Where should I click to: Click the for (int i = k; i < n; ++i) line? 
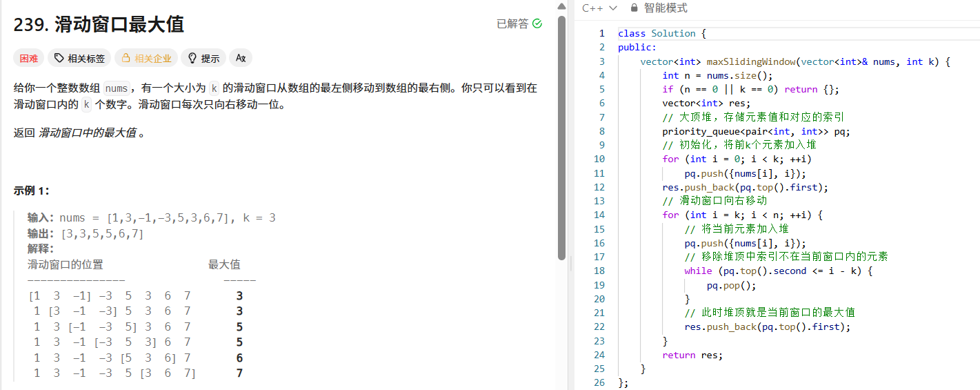742,215
